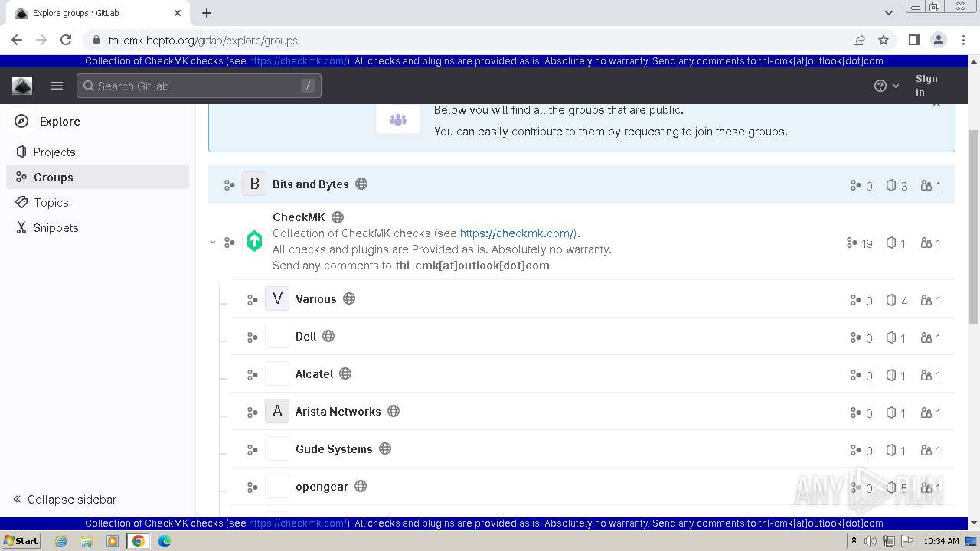
Task: Open the Various subgroup
Action: tap(315, 298)
